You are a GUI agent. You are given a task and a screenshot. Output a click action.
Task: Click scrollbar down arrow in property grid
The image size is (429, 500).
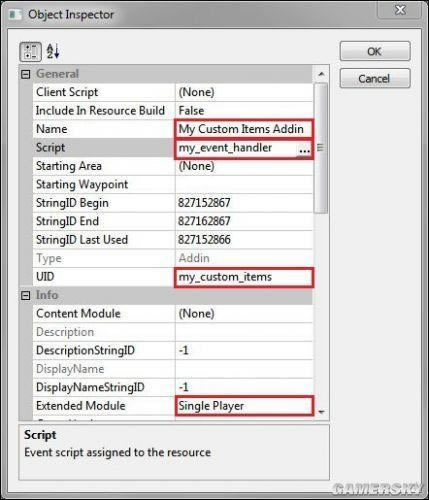pos(321,412)
